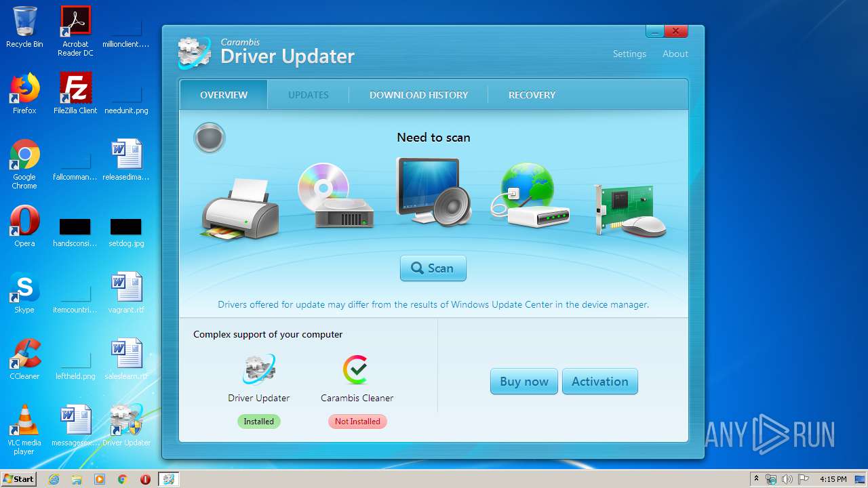Open CCleaner desktop shortcut
Viewport: 868px width, 488px height.
pyautogui.click(x=24, y=359)
